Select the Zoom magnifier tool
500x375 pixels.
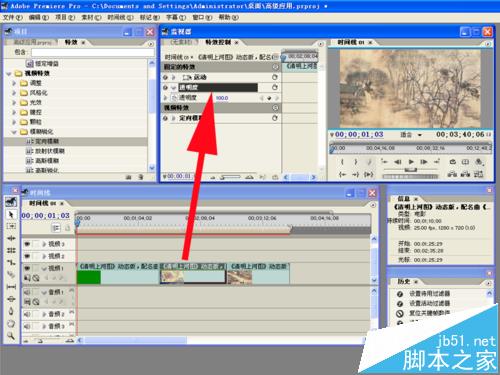(x=11, y=335)
